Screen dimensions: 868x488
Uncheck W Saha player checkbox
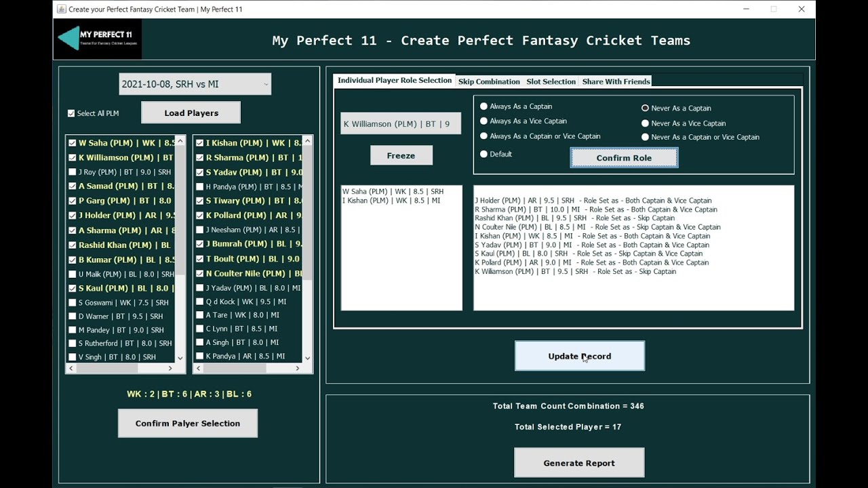pos(73,143)
